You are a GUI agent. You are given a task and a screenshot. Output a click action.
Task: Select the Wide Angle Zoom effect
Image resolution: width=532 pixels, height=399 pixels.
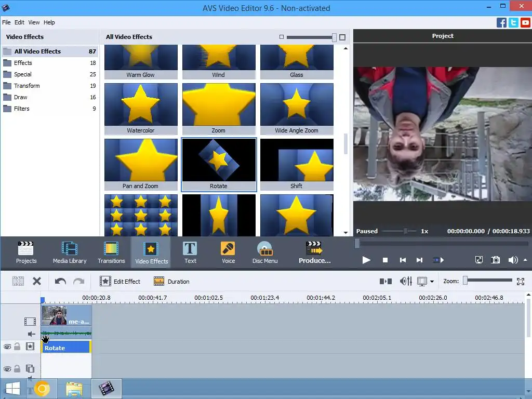(297, 109)
